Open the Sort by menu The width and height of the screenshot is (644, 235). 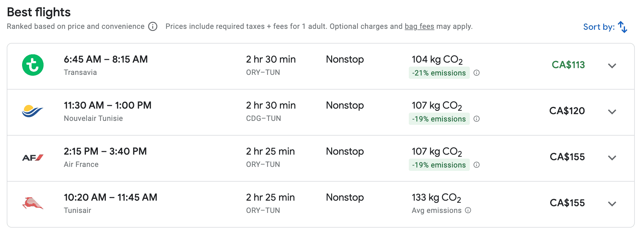click(x=599, y=27)
